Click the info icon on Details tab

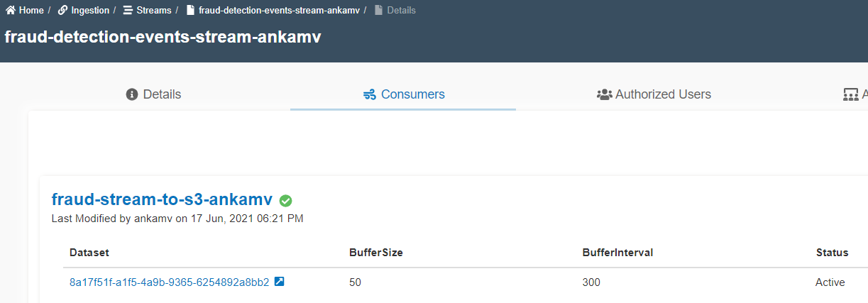(131, 94)
